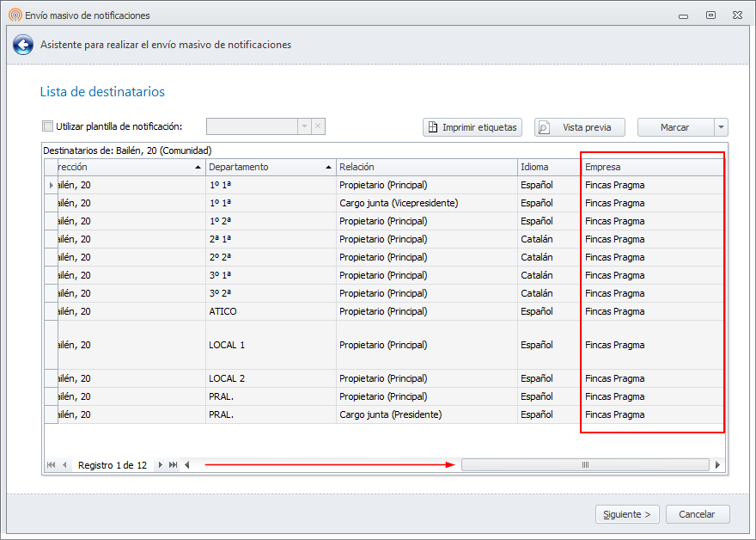Click the blue back arrow icon

[x=23, y=45]
